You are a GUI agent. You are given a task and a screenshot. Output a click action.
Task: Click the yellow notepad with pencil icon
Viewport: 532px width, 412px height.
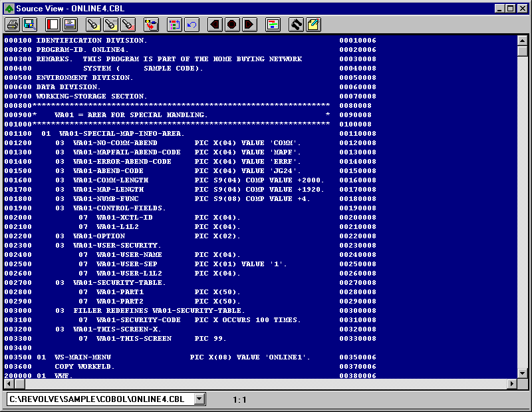(313, 25)
